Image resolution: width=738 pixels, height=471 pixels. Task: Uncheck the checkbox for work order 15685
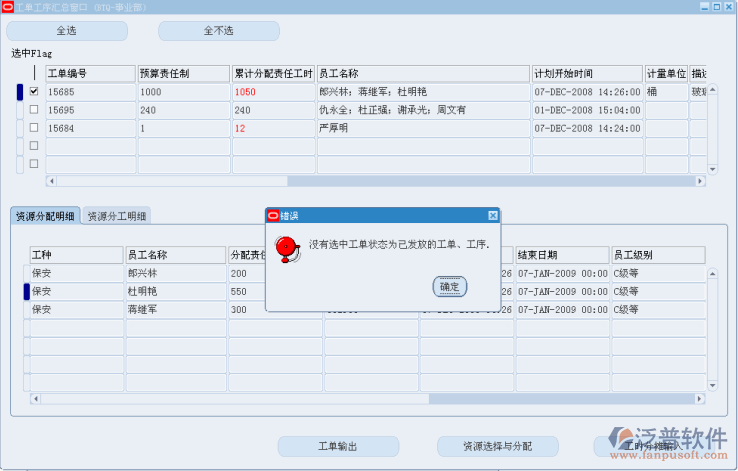pos(34,91)
